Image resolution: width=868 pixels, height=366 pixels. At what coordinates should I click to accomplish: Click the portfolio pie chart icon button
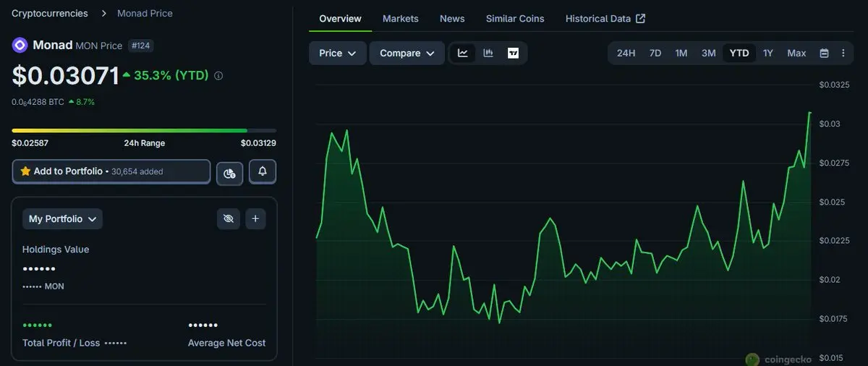(x=229, y=173)
